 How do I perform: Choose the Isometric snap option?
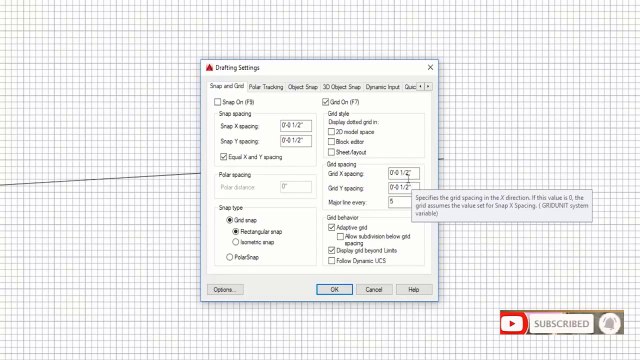(x=236, y=242)
